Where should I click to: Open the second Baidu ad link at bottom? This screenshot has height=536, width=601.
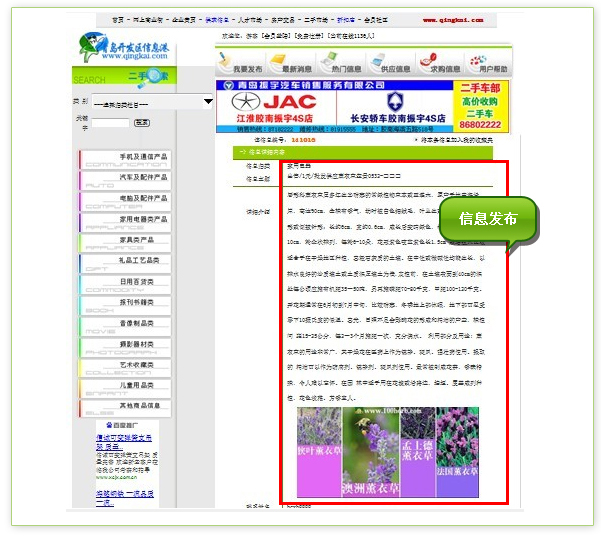click(x=125, y=498)
